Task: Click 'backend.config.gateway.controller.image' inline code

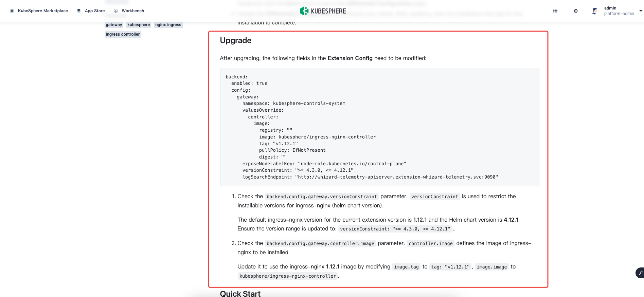Action: pyautogui.click(x=320, y=243)
